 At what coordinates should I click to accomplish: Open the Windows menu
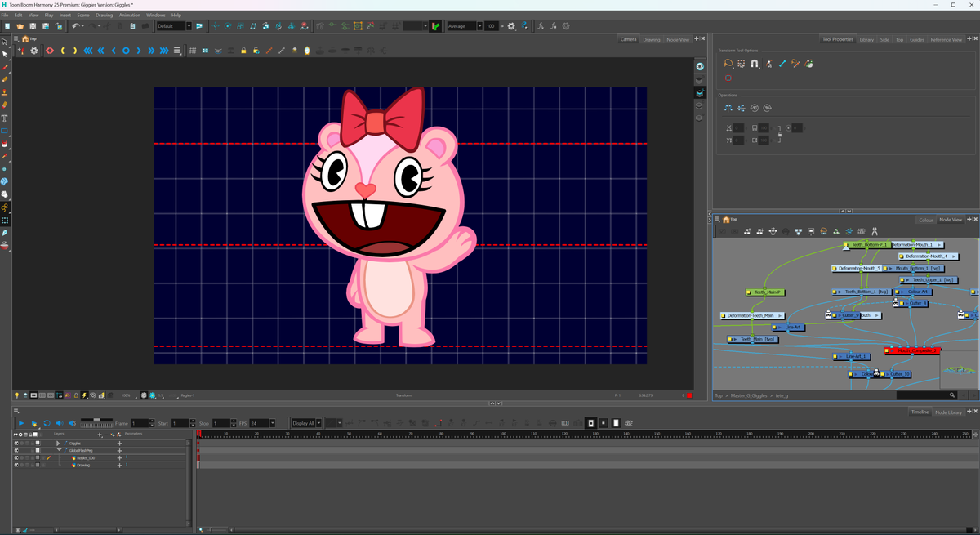[156, 14]
